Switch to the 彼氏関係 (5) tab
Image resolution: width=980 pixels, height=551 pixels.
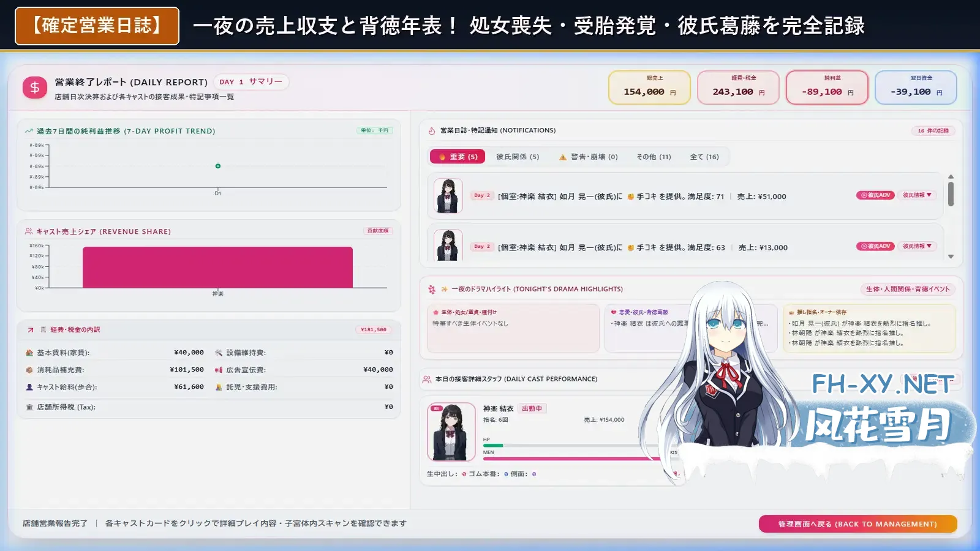click(518, 157)
